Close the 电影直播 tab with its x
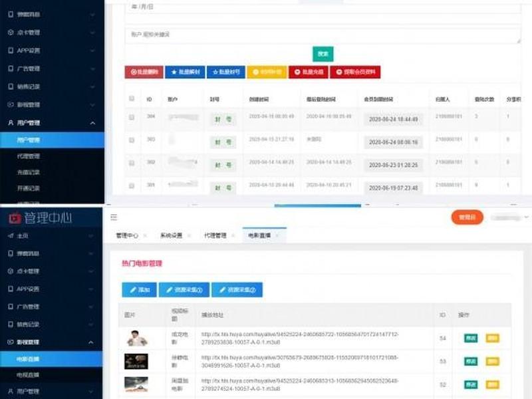This screenshot has width=532, height=399. pyautogui.click(x=277, y=235)
